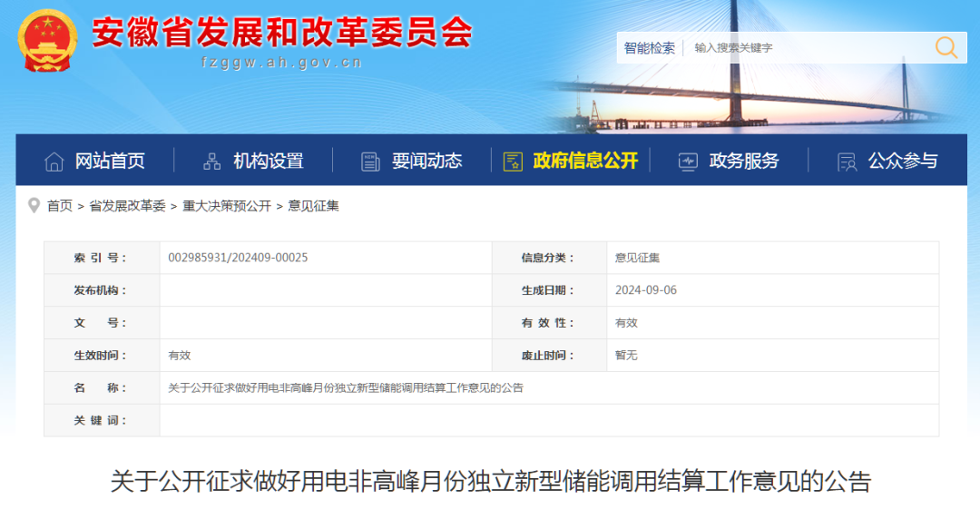This screenshot has width=980, height=509.
Task: Click the news icon beside 要闻动态
Action: click(x=370, y=162)
